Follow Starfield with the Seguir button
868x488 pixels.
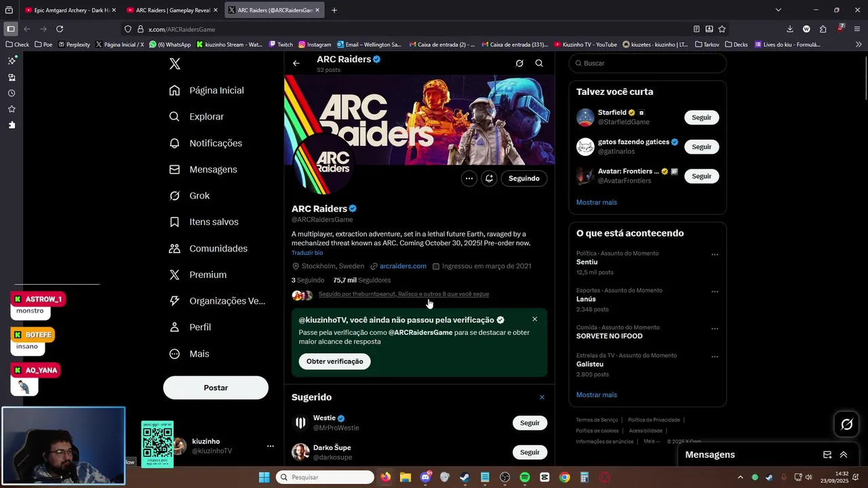(x=701, y=117)
